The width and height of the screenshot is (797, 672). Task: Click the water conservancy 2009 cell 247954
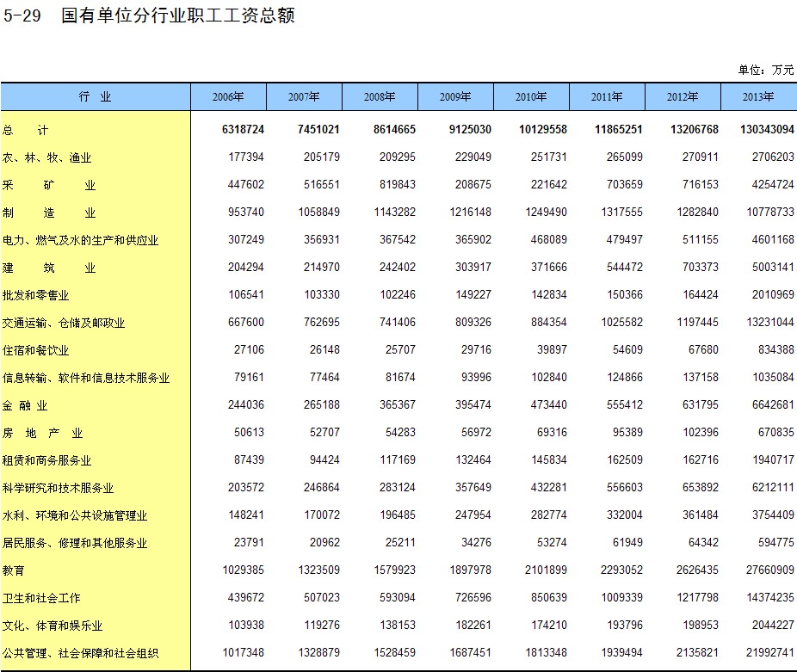[x=473, y=515]
